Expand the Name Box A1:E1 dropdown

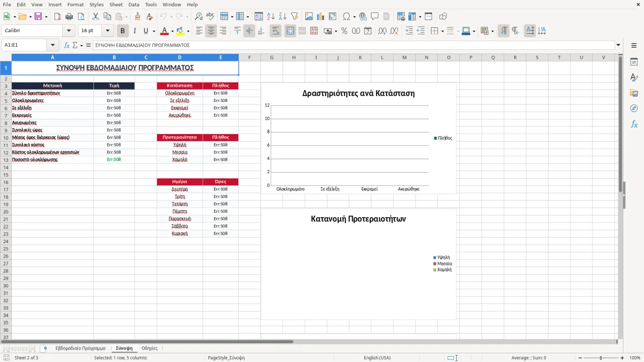[53, 46]
